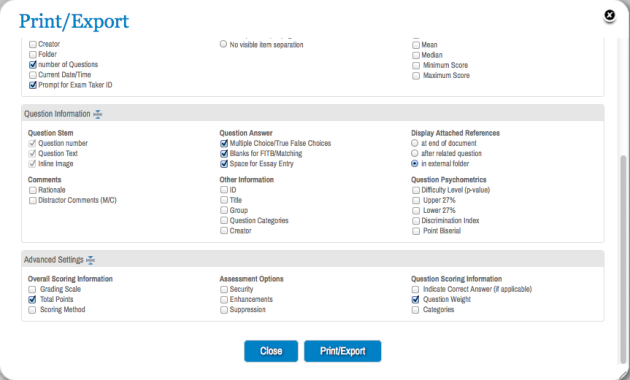Enable the Difficulty Level (p-value) checkbox
Screen dimensions: 630x380
416,190
